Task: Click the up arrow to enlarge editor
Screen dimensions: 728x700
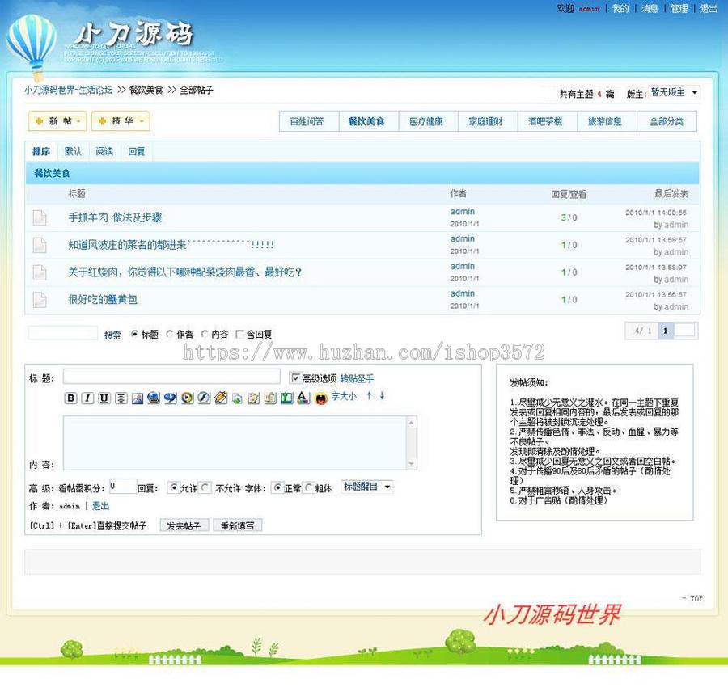Action: (x=369, y=396)
